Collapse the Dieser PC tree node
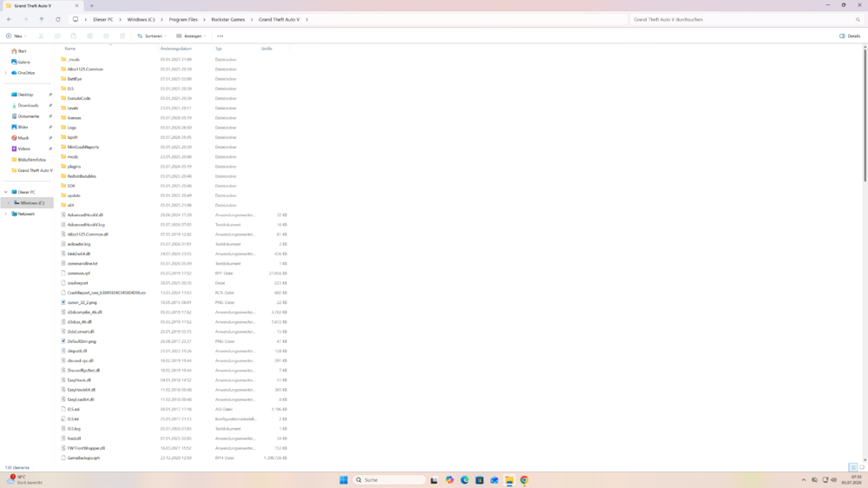The width and height of the screenshot is (868, 488). [x=6, y=192]
